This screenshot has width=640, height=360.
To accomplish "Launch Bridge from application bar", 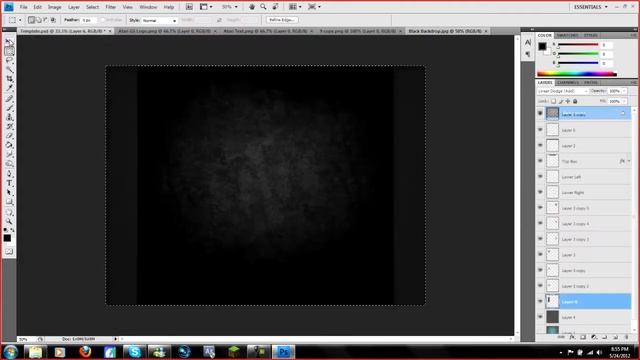I will (189, 7).
